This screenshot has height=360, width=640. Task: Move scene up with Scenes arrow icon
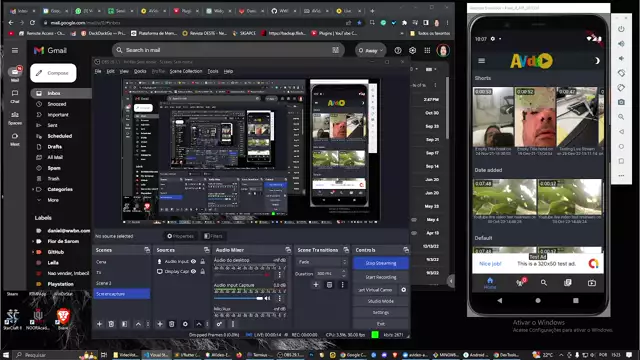pos(138,324)
